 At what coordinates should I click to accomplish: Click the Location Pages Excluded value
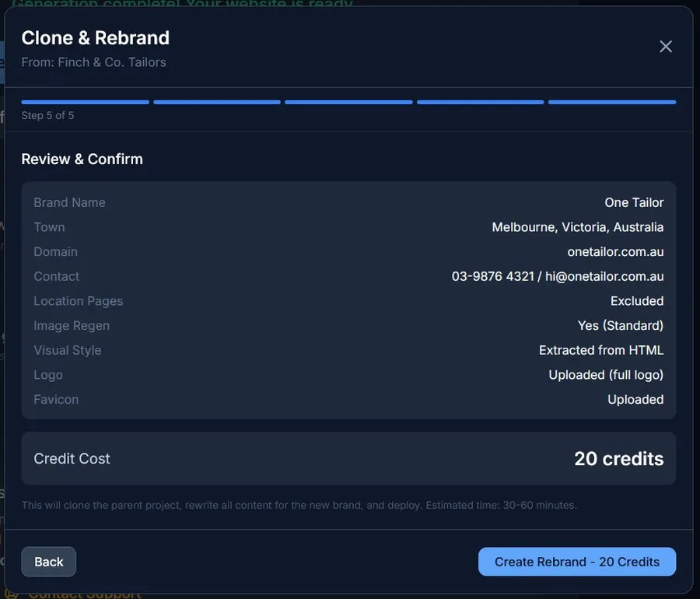click(x=637, y=301)
